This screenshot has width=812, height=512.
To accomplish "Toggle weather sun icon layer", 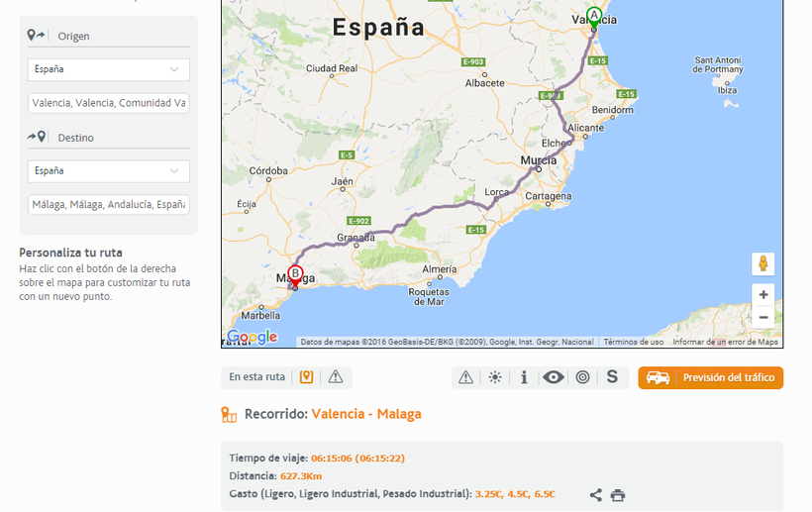I will pyautogui.click(x=495, y=377).
